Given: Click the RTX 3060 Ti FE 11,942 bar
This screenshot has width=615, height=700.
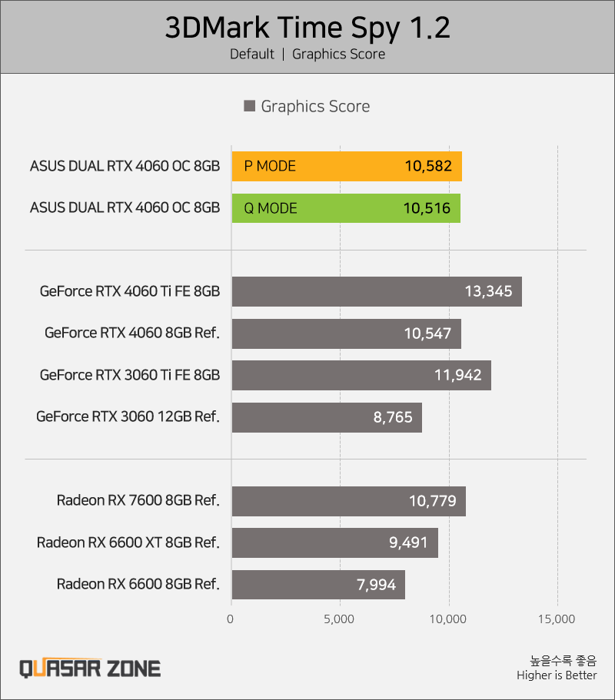Looking at the screenshot, I should tap(361, 376).
